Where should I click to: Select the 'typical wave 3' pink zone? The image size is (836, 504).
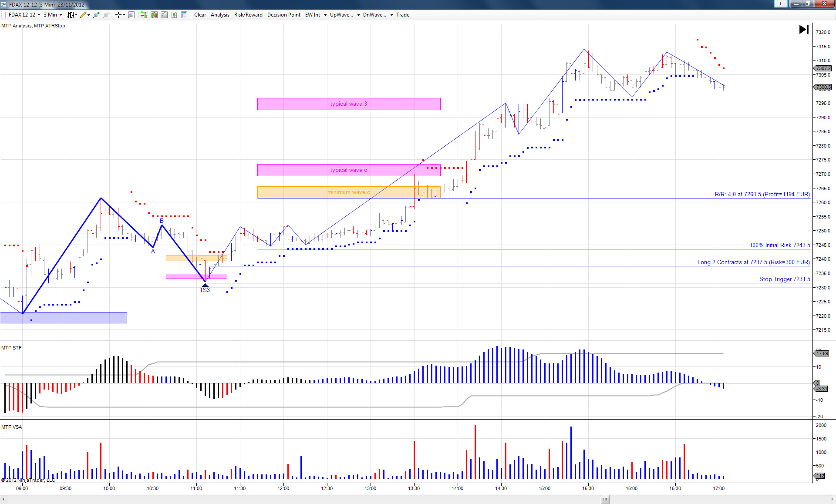pyautogui.click(x=349, y=104)
